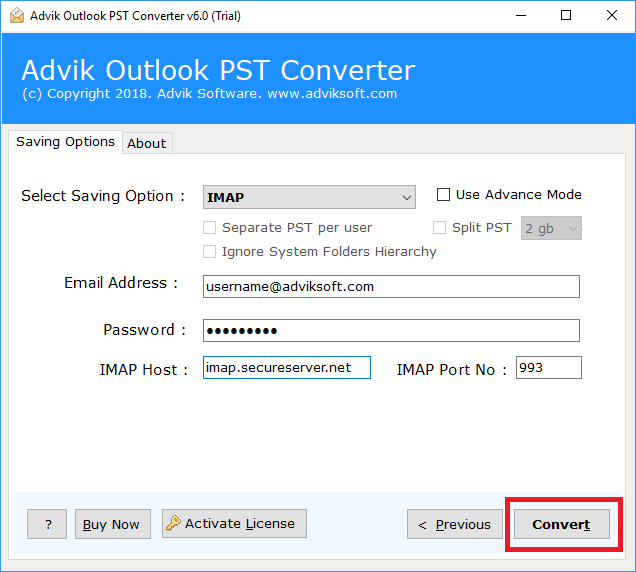
Task: Focus the Email Address field
Action: (391, 286)
